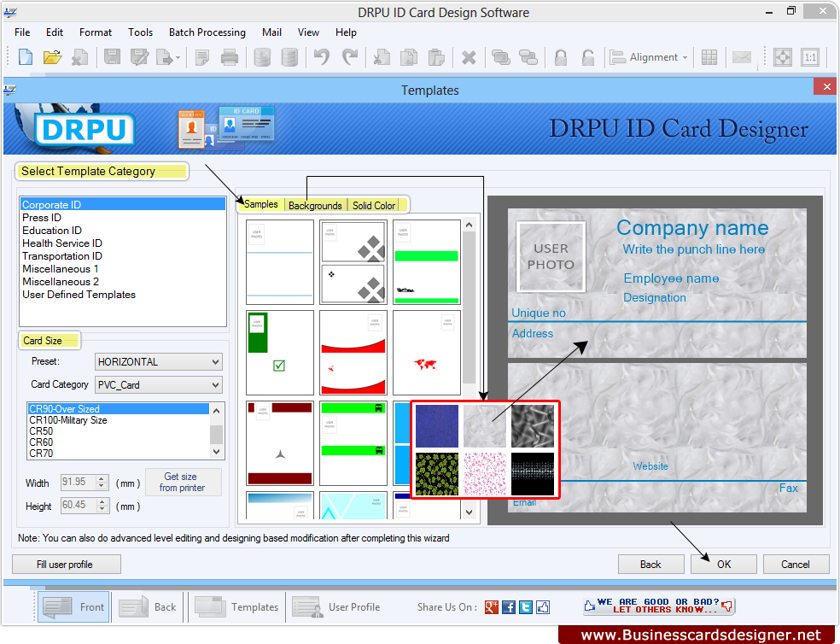Choose the red curved bands template thumbnail

pyautogui.click(x=353, y=352)
